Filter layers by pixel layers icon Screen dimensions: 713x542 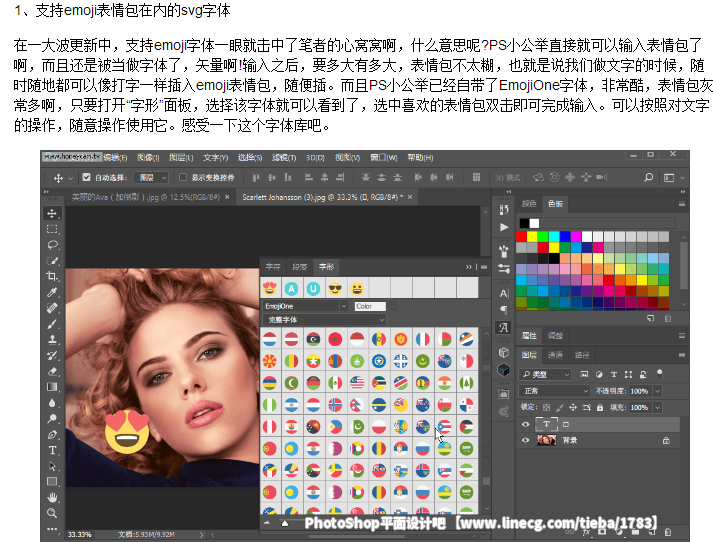coord(584,375)
